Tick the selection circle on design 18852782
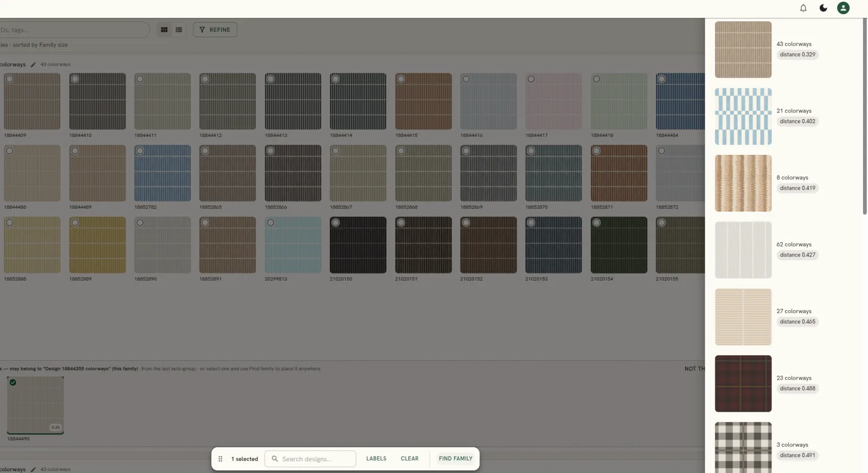868x473 pixels. pyautogui.click(x=140, y=151)
